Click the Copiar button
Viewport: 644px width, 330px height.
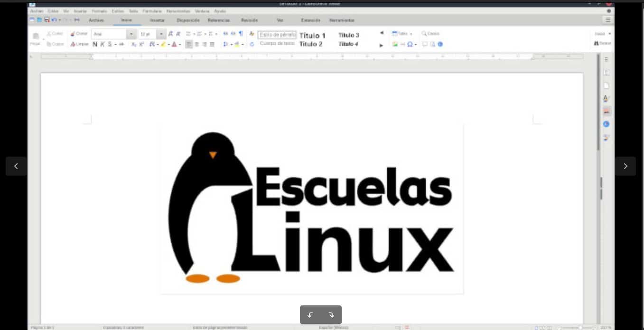tap(55, 44)
